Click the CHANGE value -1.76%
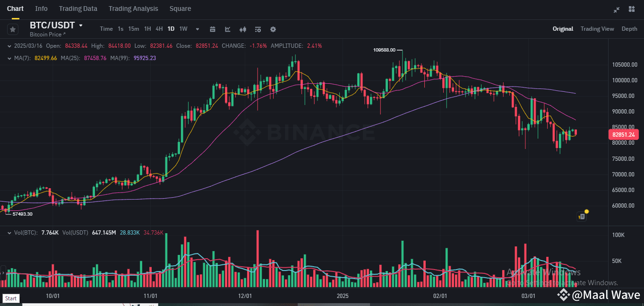Viewport: 644px width, 306px height. pos(258,46)
